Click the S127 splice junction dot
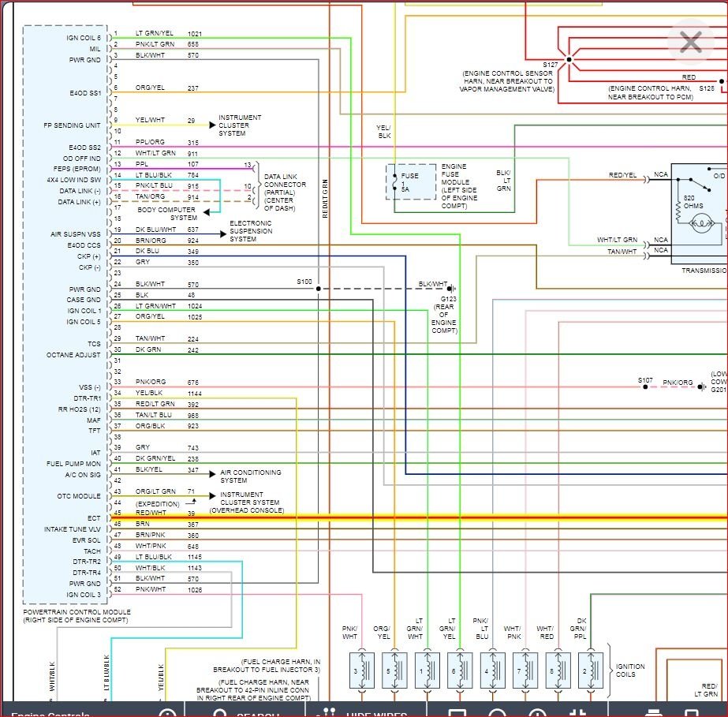Screen dimensions: 728x717 point(569,59)
